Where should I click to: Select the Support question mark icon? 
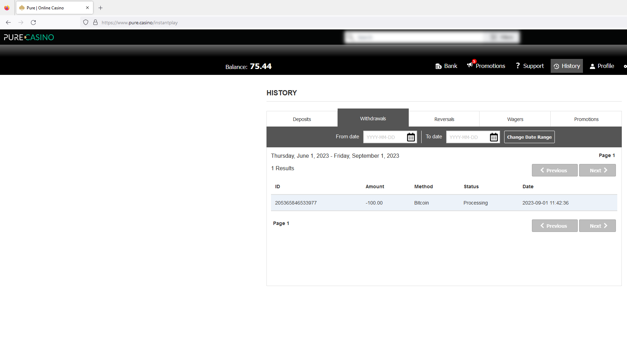517,66
